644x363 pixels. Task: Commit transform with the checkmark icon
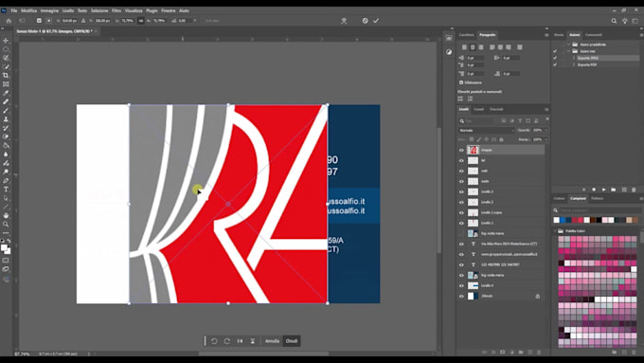coord(376,21)
